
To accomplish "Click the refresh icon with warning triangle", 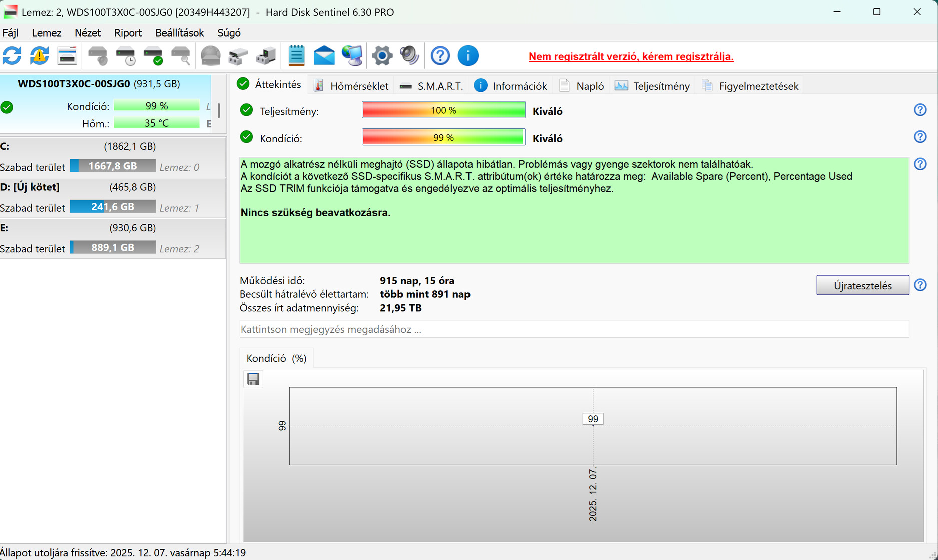I will point(40,55).
